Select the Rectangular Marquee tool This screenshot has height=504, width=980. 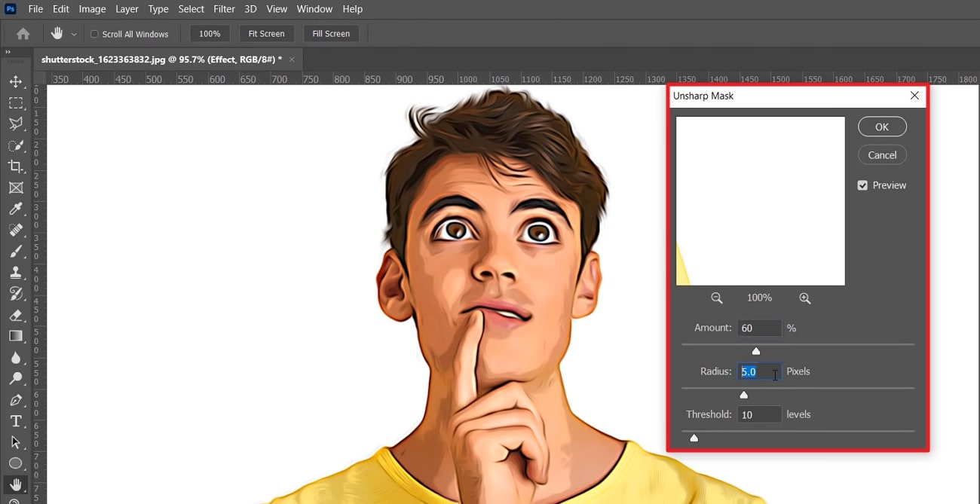[x=16, y=102]
